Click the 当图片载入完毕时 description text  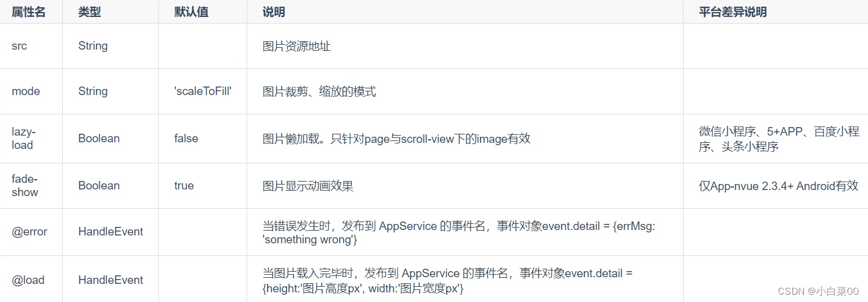tap(447, 281)
